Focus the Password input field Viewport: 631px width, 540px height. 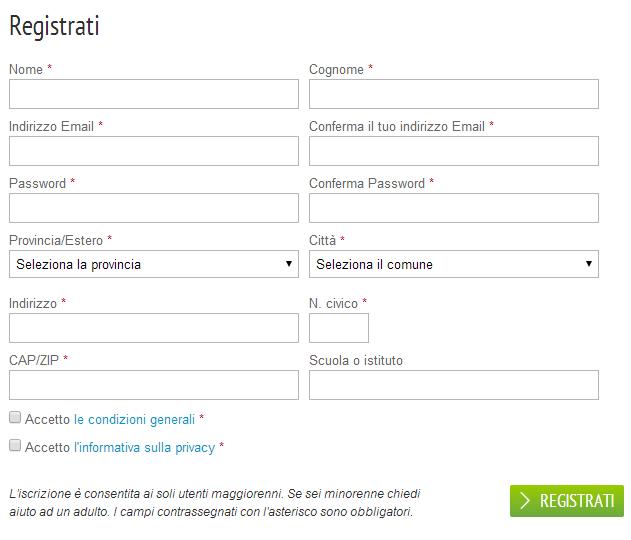tap(154, 208)
